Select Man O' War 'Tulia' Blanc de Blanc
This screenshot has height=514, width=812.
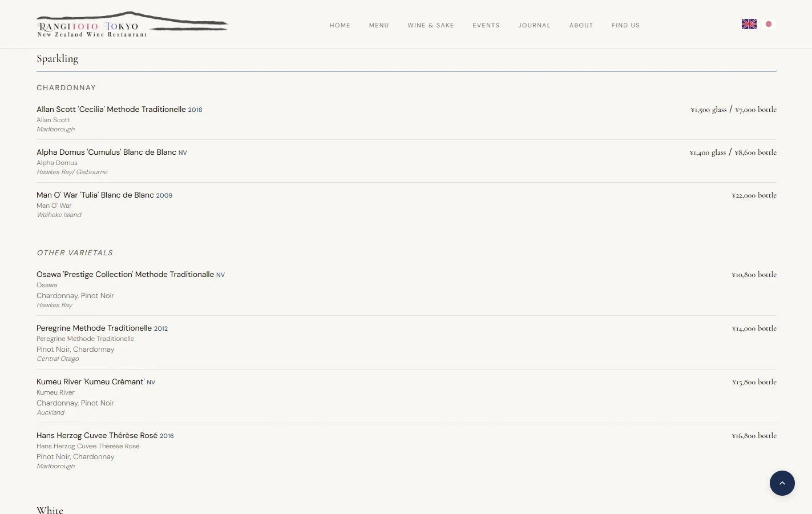[104, 195]
